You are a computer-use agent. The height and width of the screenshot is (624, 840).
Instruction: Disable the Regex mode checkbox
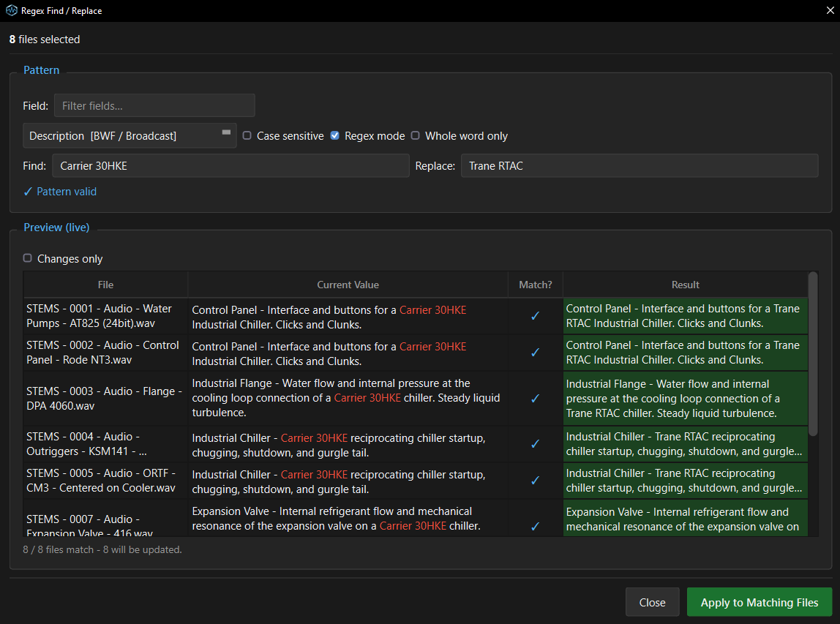(335, 135)
